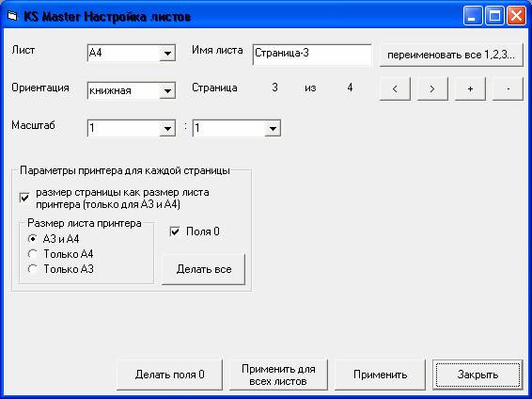Click the KS Master title bar icon
The width and height of the screenshot is (532, 399).
[12, 16]
